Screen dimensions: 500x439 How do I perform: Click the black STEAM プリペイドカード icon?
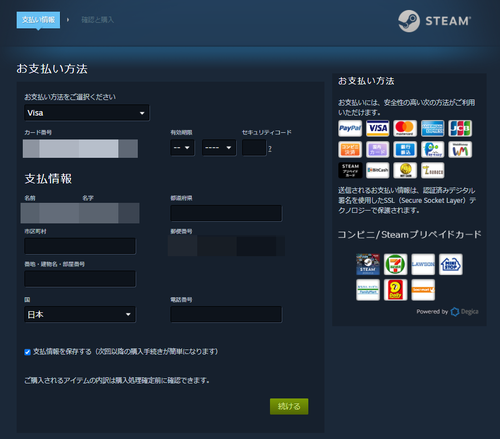[350, 170]
